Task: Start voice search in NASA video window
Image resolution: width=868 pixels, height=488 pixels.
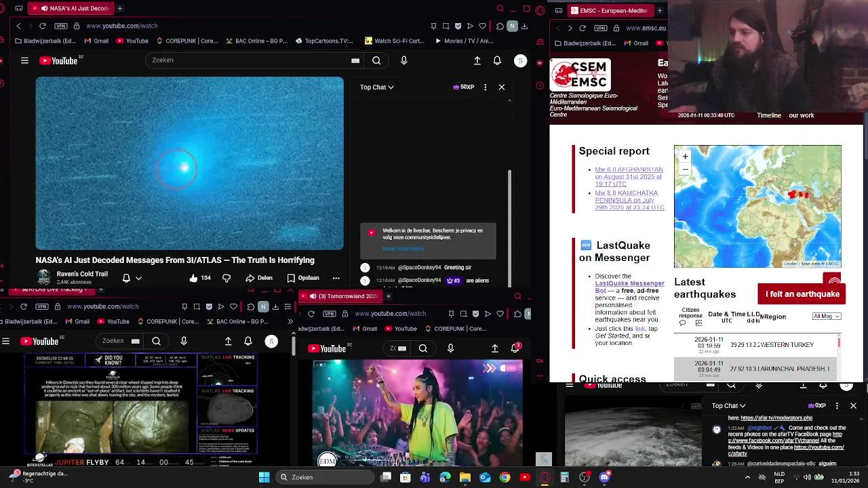Action: [404, 60]
